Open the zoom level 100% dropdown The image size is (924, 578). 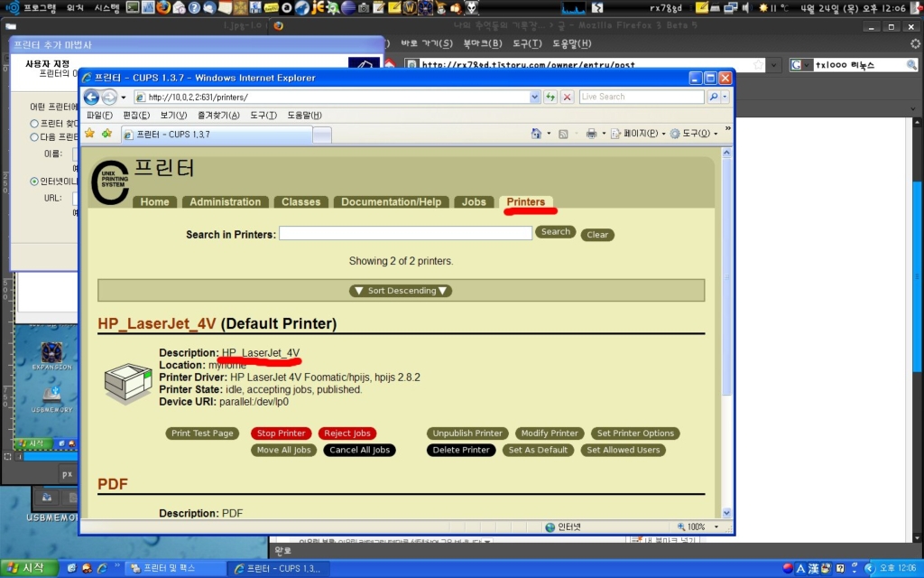point(716,527)
